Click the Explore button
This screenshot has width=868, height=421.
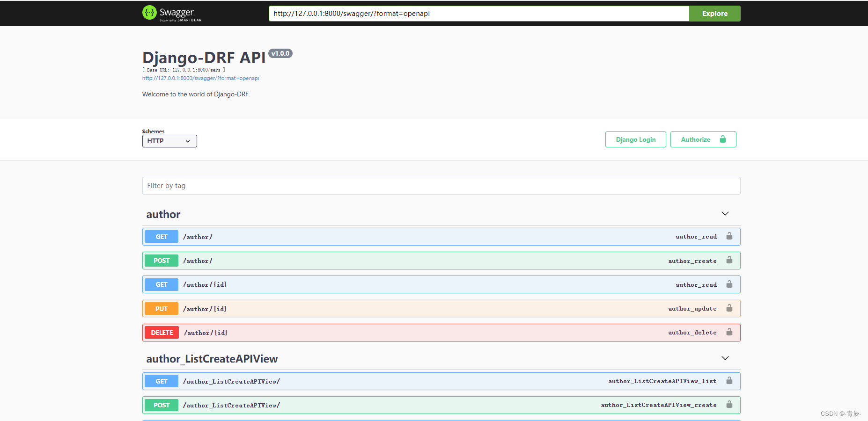[714, 14]
